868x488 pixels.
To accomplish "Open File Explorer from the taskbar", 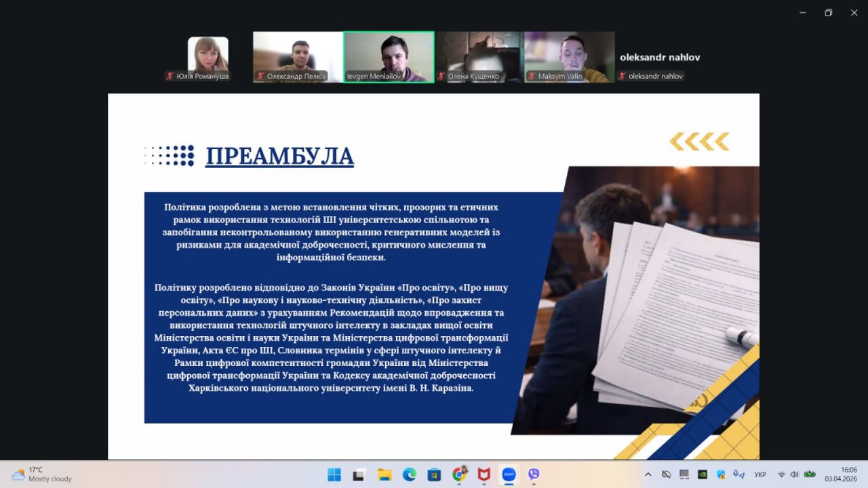I will coord(384,474).
